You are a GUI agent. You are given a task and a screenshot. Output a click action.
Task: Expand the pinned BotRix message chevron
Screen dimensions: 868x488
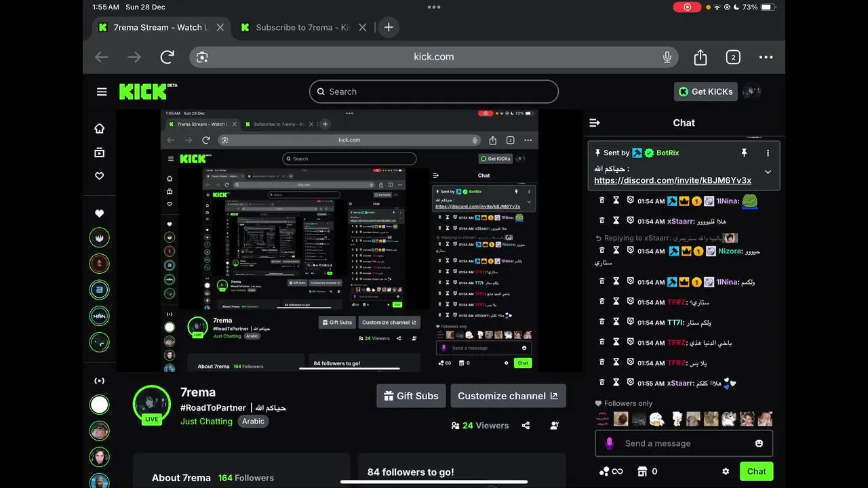tap(768, 171)
